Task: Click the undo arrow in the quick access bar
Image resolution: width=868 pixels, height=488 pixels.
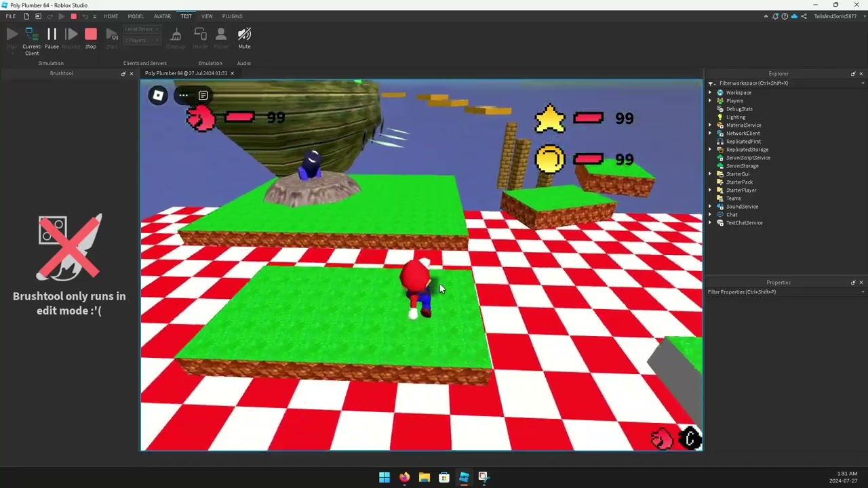Action: pyautogui.click(x=85, y=16)
